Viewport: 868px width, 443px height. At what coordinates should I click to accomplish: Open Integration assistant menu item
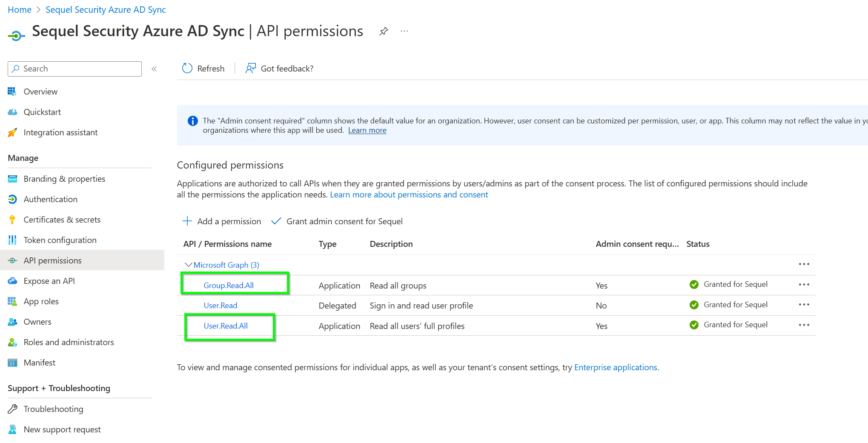60,132
